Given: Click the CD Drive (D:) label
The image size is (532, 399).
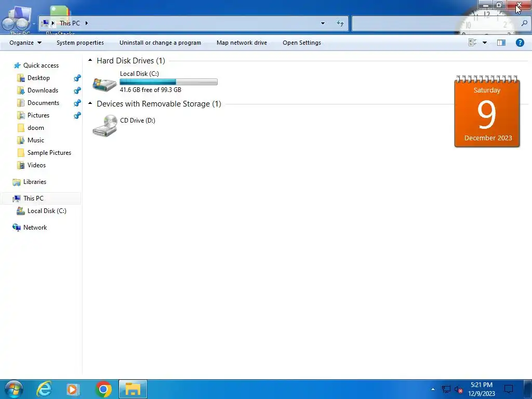Looking at the screenshot, I should pos(137,121).
